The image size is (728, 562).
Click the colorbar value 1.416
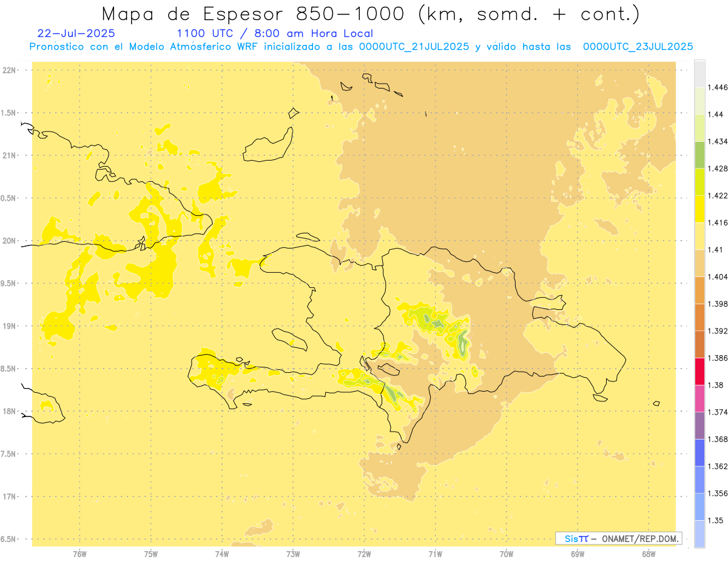(718, 222)
